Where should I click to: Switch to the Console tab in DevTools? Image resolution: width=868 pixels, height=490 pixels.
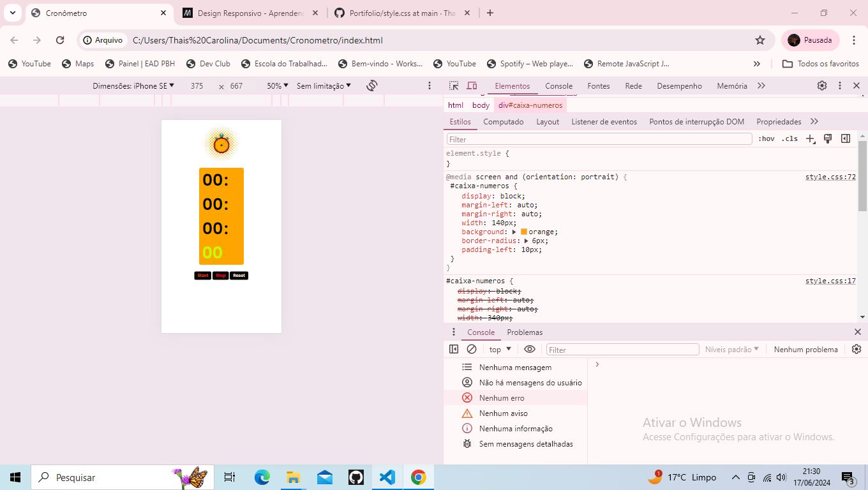pyautogui.click(x=558, y=85)
